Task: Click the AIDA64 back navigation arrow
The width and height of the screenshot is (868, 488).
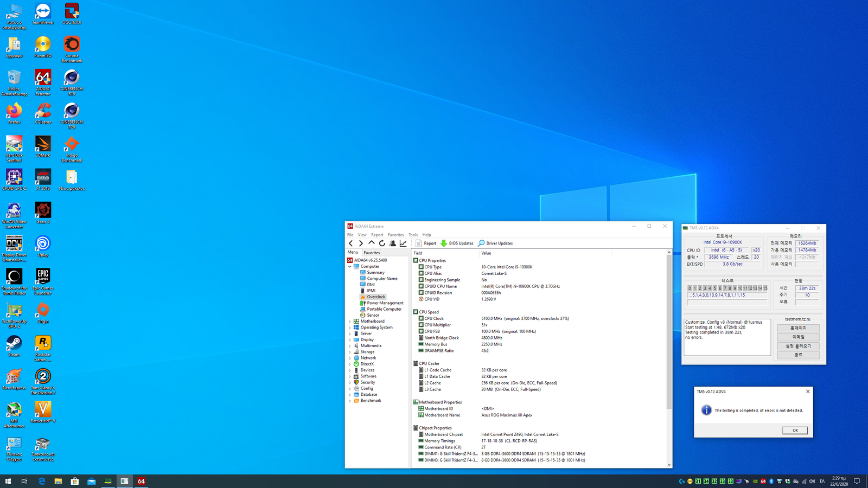Action: [x=351, y=243]
